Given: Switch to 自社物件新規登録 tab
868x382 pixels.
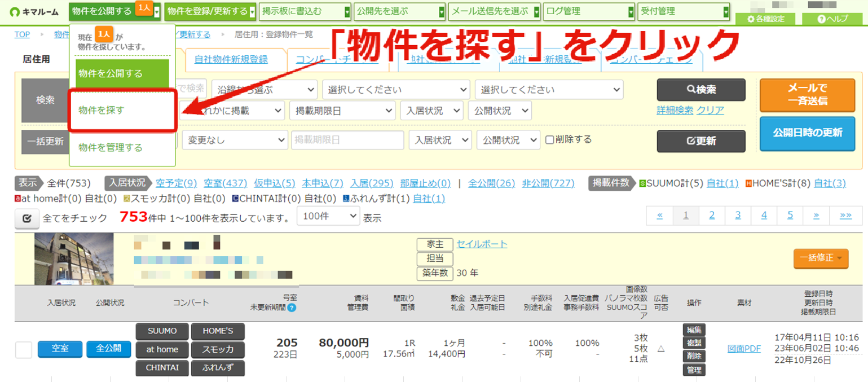Looking at the screenshot, I should (x=231, y=59).
